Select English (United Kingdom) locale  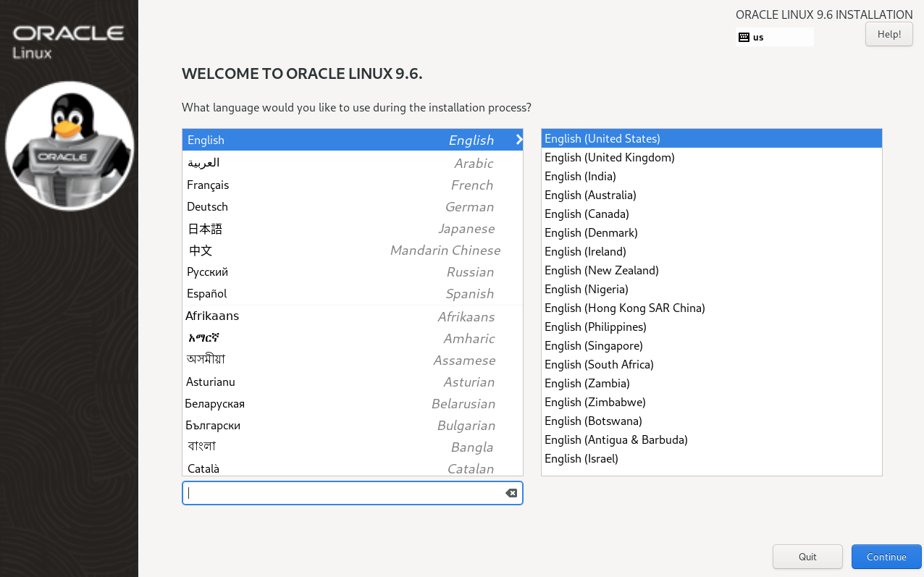pyautogui.click(x=610, y=158)
